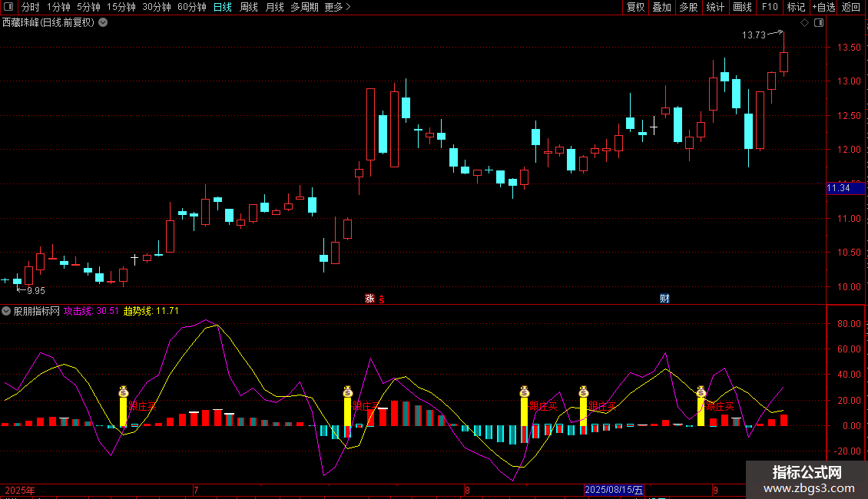Open the 复权 adjustment menu

[x=635, y=7]
